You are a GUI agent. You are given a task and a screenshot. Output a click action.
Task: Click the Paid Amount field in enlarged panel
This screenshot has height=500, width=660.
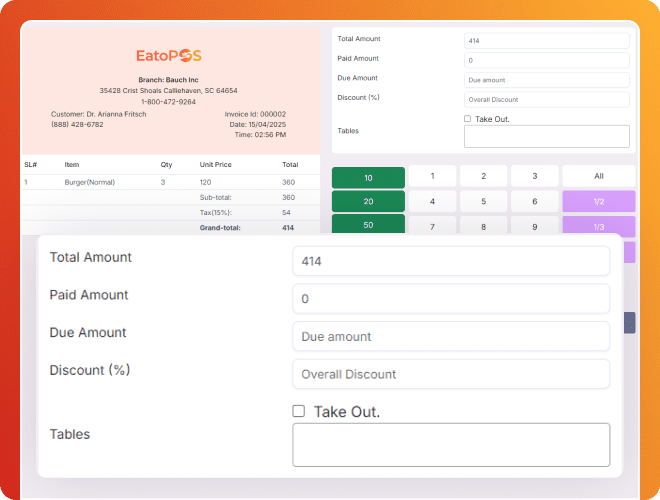click(x=450, y=299)
